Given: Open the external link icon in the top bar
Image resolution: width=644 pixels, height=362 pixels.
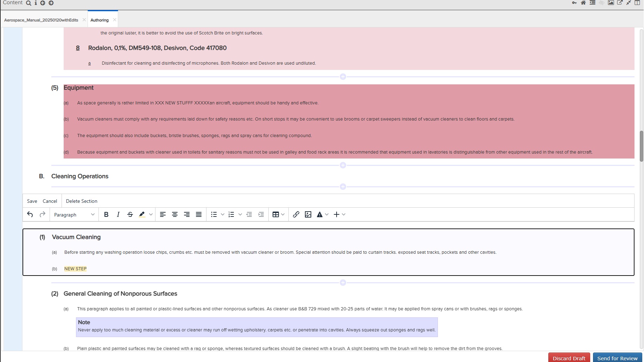Looking at the screenshot, I should pos(620,3).
